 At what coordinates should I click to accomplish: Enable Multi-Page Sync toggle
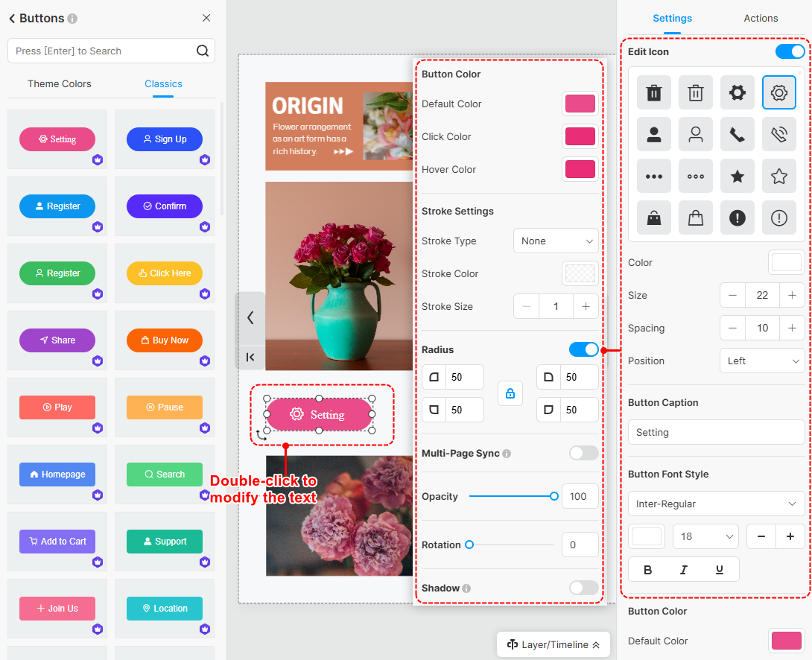coord(583,453)
